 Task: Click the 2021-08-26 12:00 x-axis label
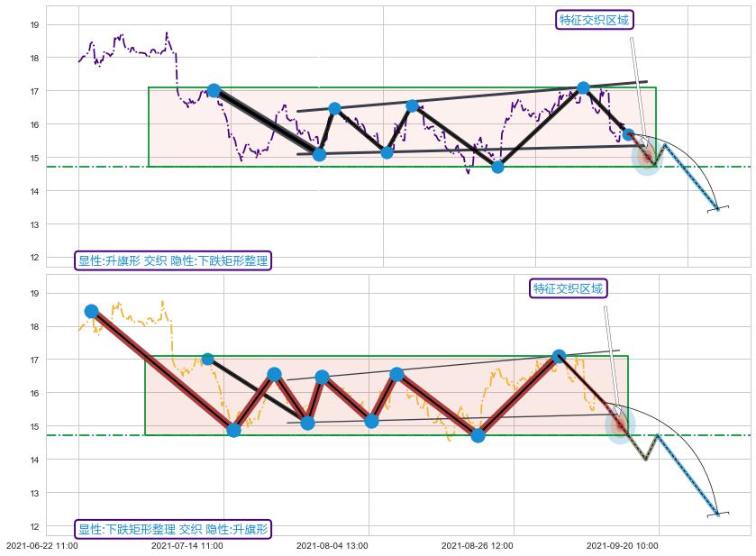pyautogui.click(x=477, y=545)
